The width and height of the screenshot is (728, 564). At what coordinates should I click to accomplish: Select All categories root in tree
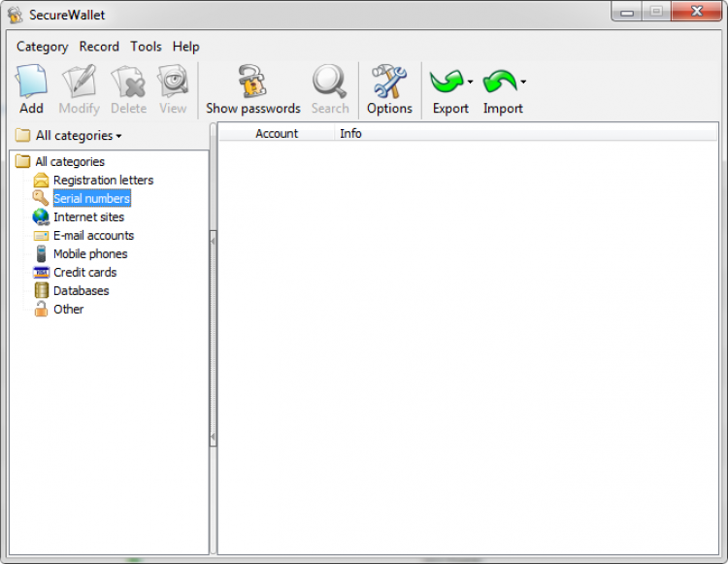(70, 161)
